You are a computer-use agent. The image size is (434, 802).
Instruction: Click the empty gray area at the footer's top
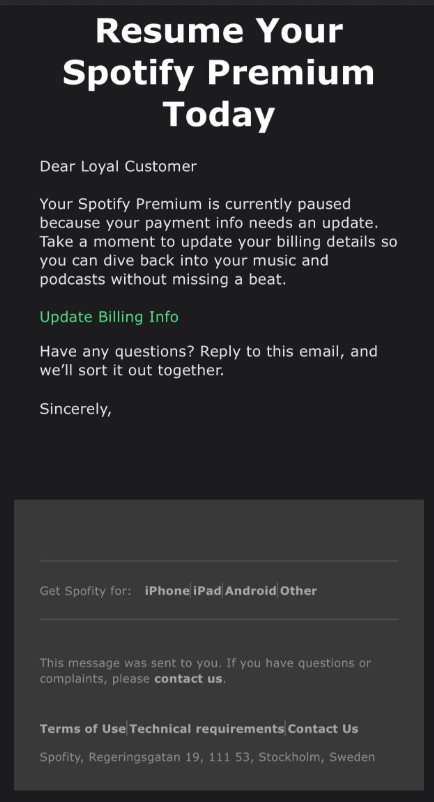coord(219,529)
